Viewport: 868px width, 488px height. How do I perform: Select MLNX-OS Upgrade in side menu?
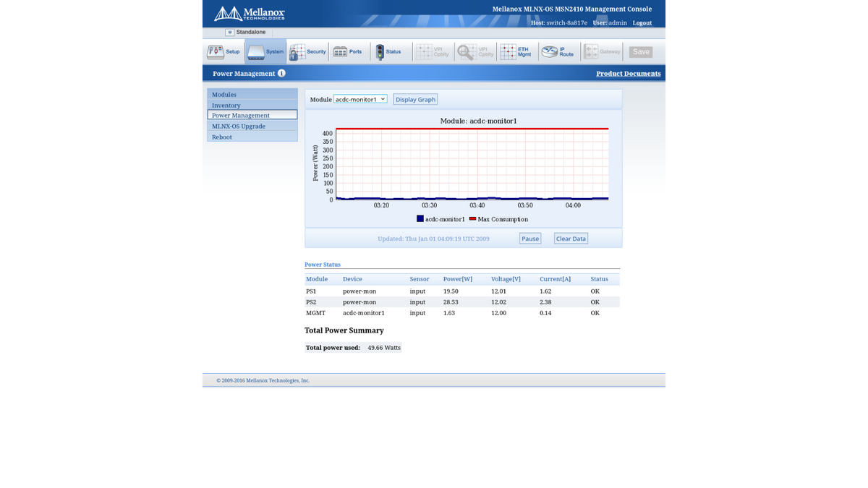tap(252, 126)
